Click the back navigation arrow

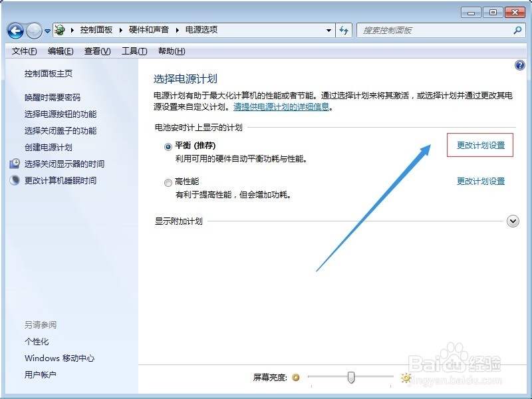pyautogui.click(x=15, y=30)
